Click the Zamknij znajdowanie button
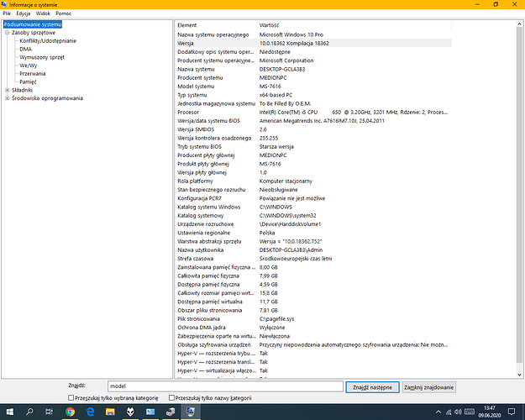The width and height of the screenshot is (525, 420). coord(429,387)
